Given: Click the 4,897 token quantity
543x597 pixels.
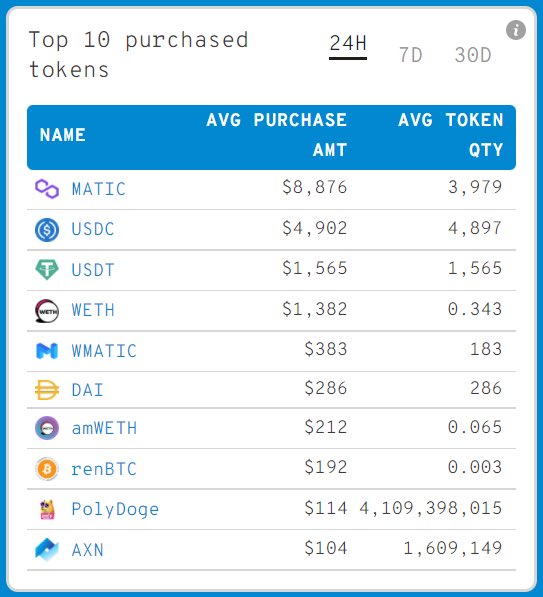Looking at the screenshot, I should (x=475, y=228).
